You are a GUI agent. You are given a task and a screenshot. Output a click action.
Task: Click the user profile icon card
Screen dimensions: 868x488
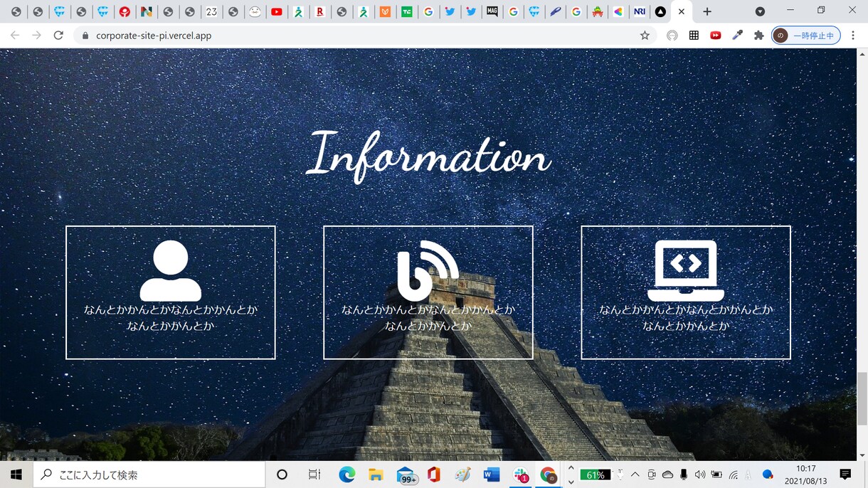171,292
